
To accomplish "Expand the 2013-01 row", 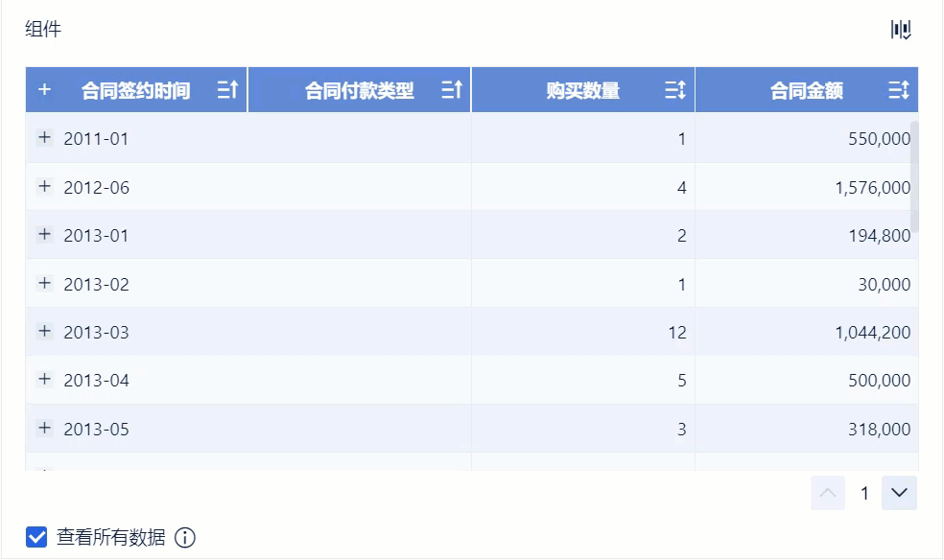I will tap(44, 235).
